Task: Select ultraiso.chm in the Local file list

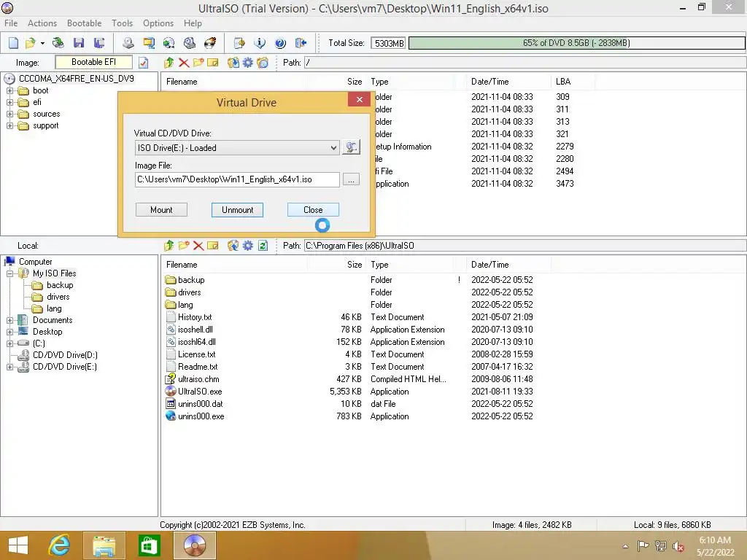Action: click(198, 379)
